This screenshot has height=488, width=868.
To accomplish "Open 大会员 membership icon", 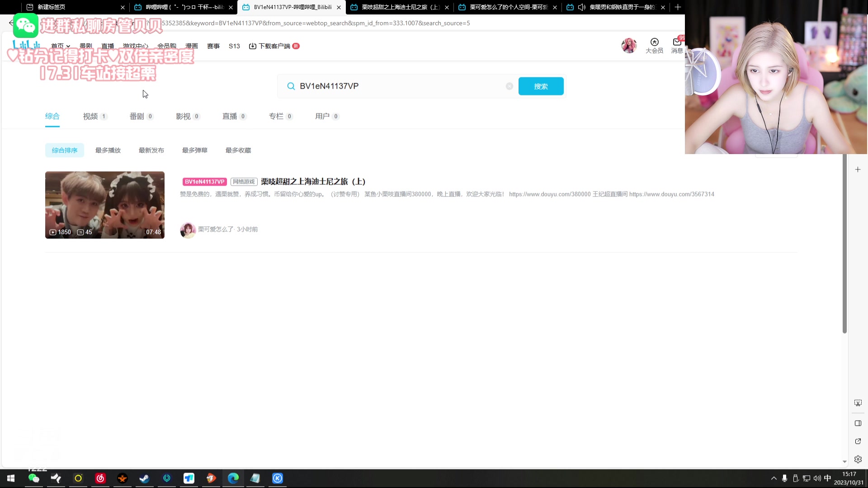I will point(654,46).
